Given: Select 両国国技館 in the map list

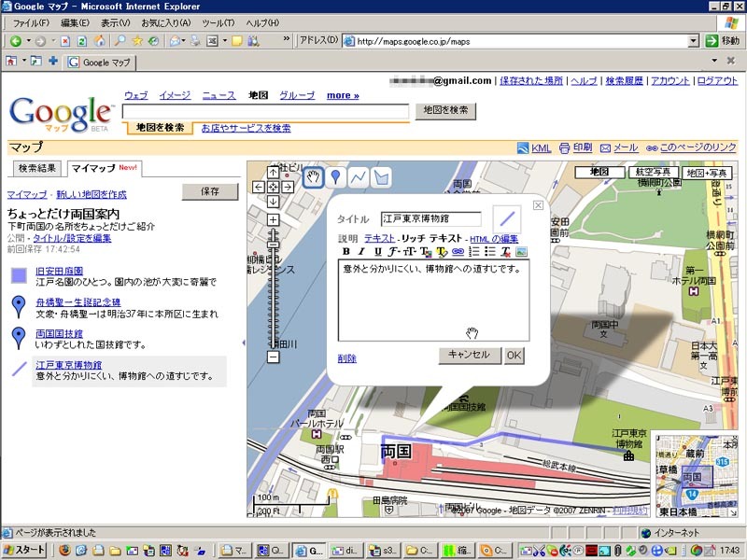Looking at the screenshot, I should [59, 333].
